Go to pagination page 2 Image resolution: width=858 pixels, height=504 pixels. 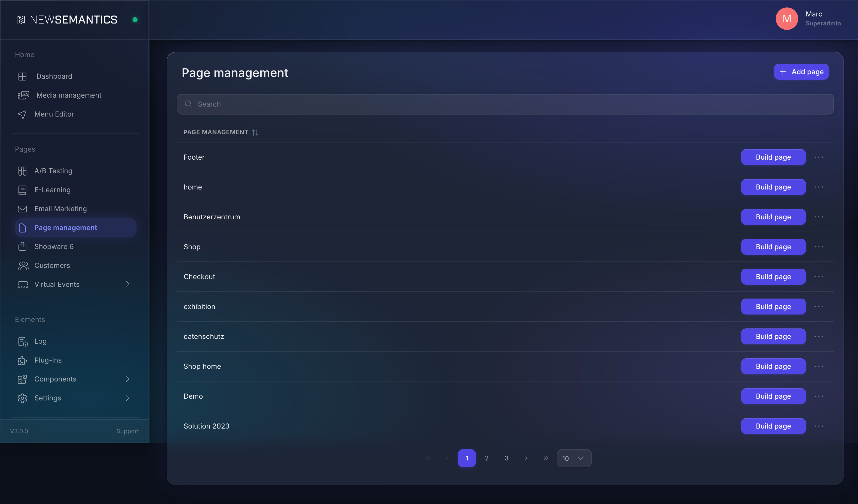pos(487,458)
